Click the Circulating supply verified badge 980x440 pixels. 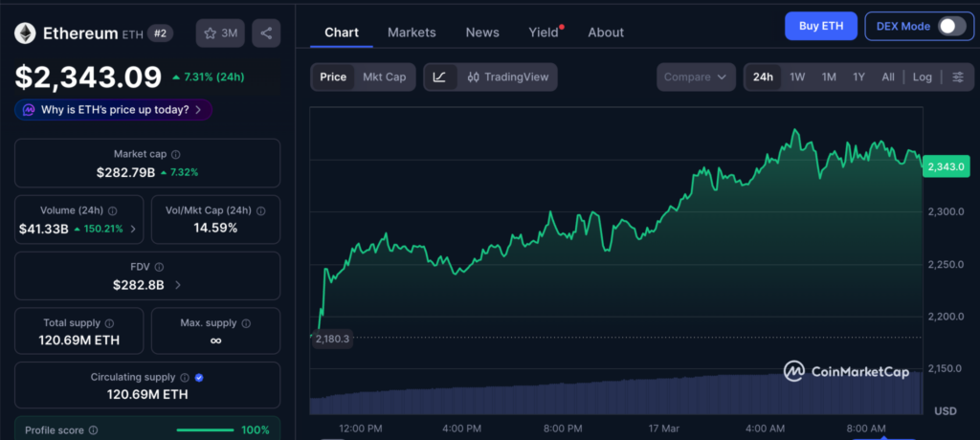point(199,378)
